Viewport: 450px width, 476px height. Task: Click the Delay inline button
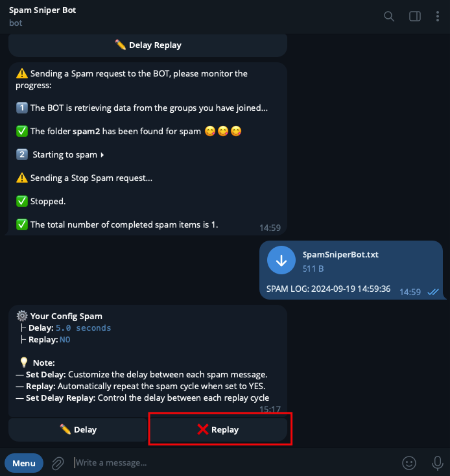pyautogui.click(x=78, y=429)
